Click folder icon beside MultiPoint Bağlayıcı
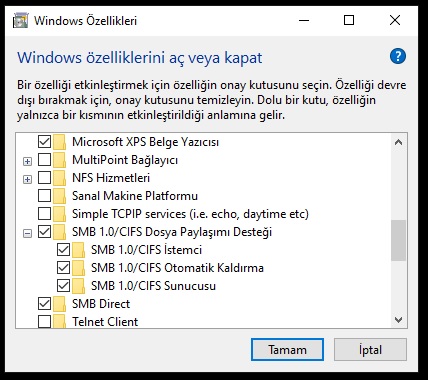 (x=59, y=160)
